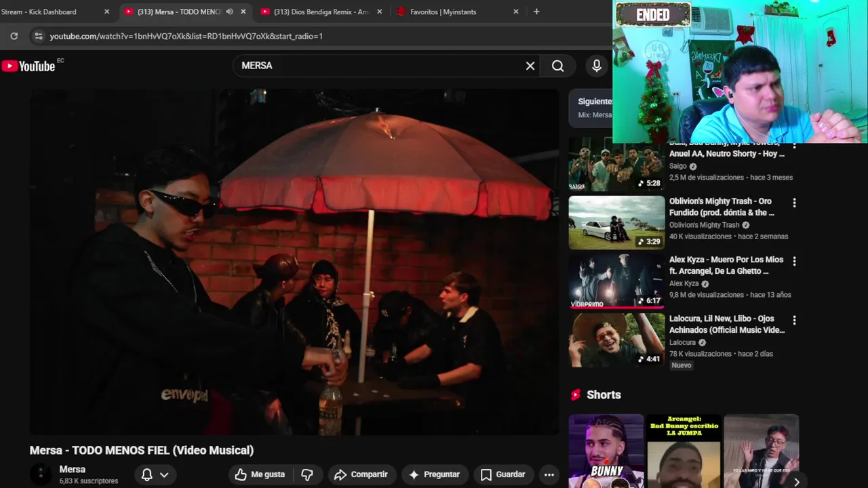Open the Mersa channel avatar

point(41,474)
